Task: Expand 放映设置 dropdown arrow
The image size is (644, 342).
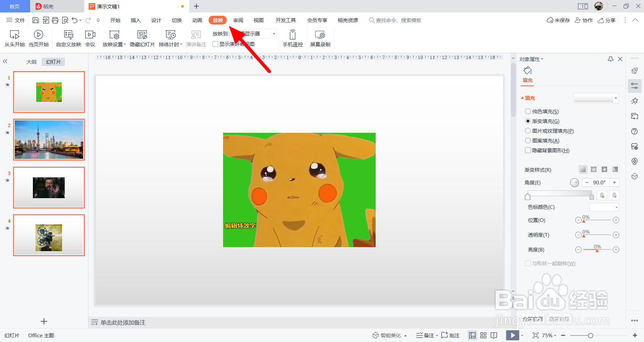Action: 125,44
